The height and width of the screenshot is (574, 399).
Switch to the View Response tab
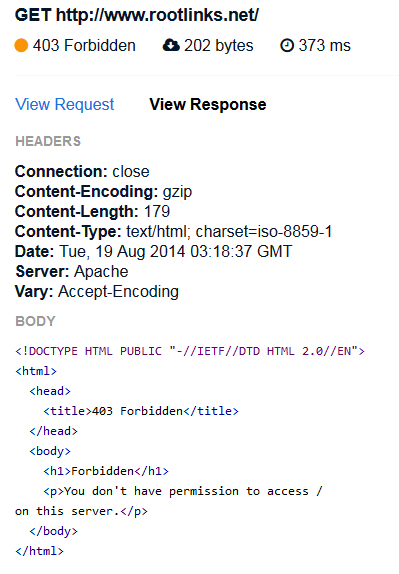click(208, 104)
